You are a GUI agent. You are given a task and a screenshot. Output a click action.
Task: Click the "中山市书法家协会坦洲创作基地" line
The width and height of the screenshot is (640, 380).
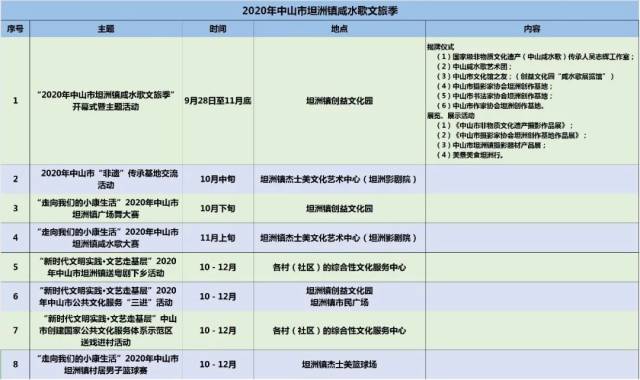tap(495, 96)
